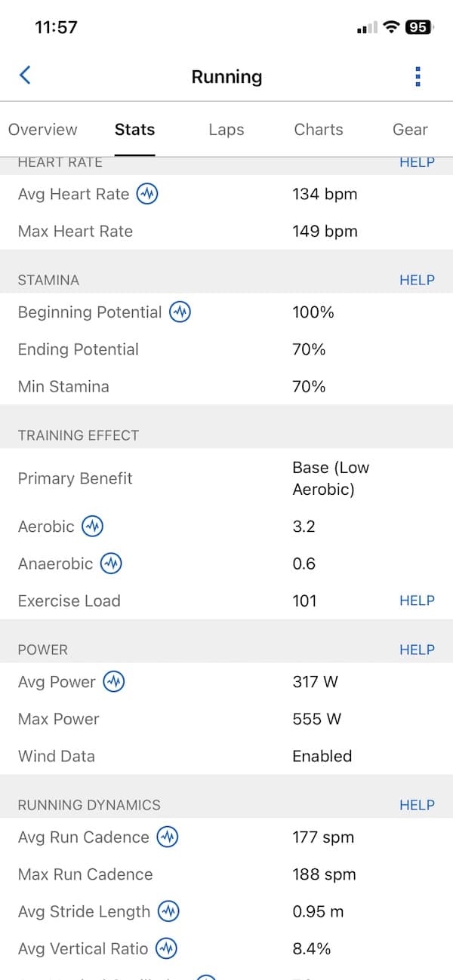Open HELP next to Exercise Load
Image resolution: width=453 pixels, height=980 pixels.
[417, 601]
